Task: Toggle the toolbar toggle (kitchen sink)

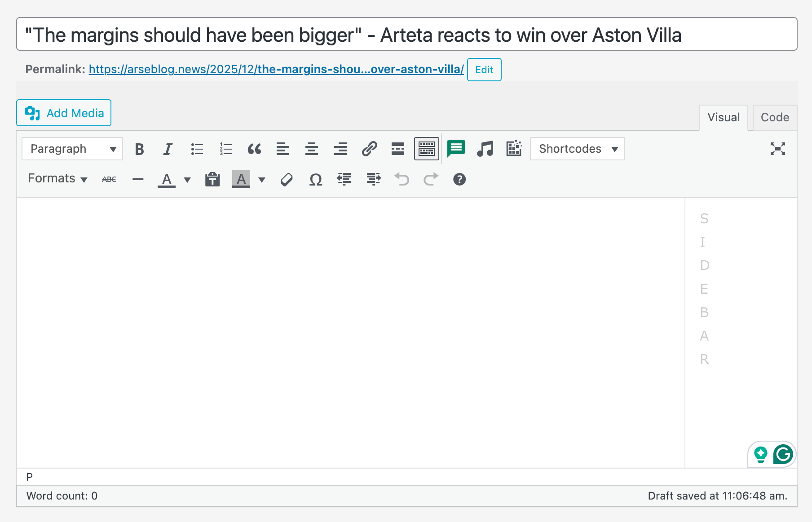Action: click(426, 149)
